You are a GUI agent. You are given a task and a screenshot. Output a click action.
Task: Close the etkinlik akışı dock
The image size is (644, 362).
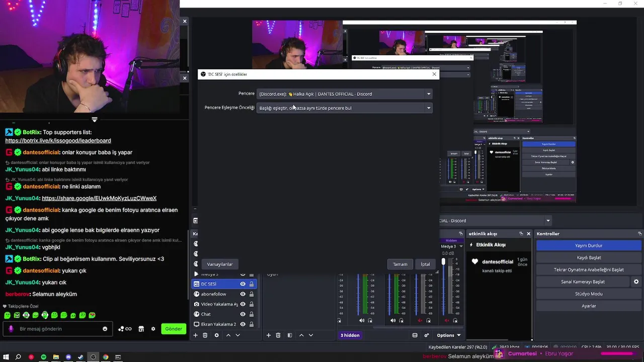tap(528, 234)
